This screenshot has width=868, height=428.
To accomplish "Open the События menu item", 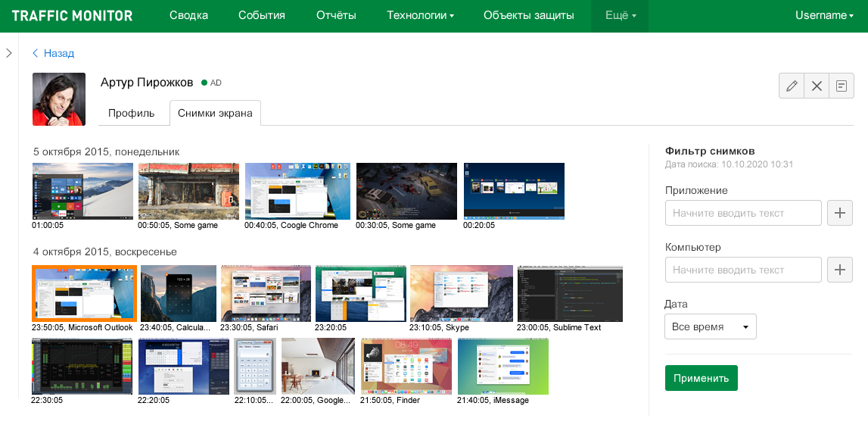I will coord(261,16).
